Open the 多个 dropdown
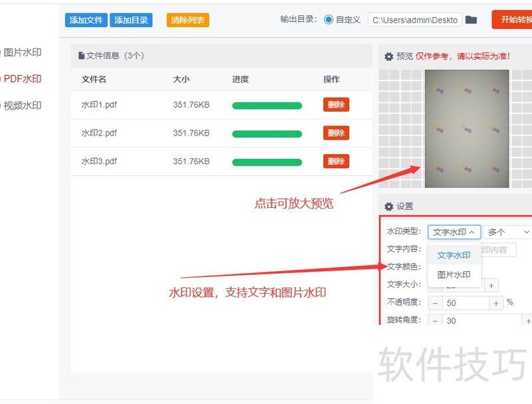The image size is (532, 404). [x=507, y=232]
